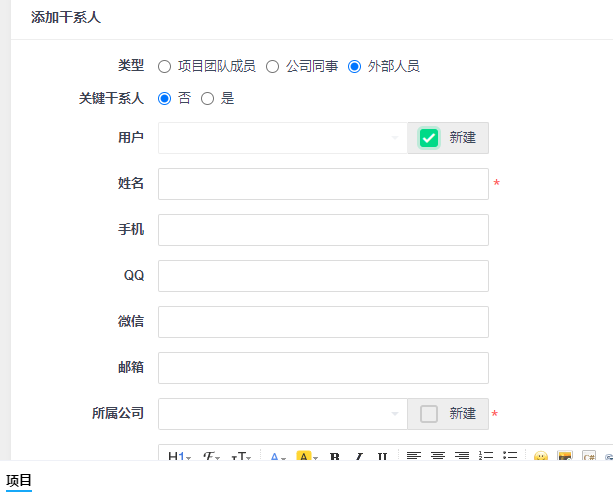This screenshot has height=499, width=613.
Task: Click the underline formatting icon
Action: [x=382, y=457]
